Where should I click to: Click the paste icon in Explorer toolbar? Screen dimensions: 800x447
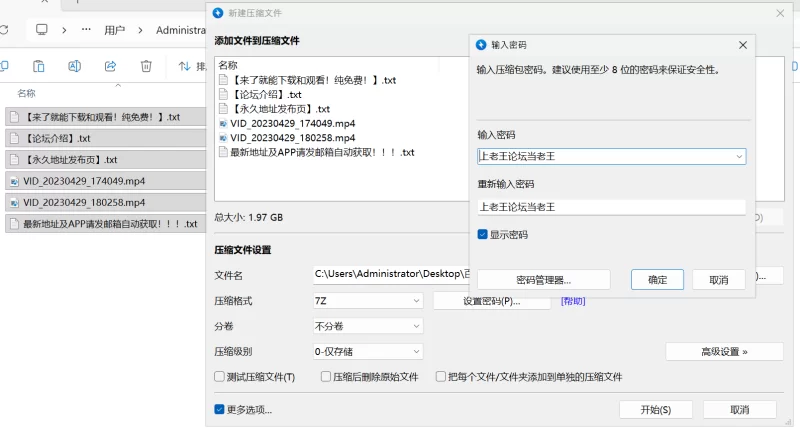[x=38, y=67]
